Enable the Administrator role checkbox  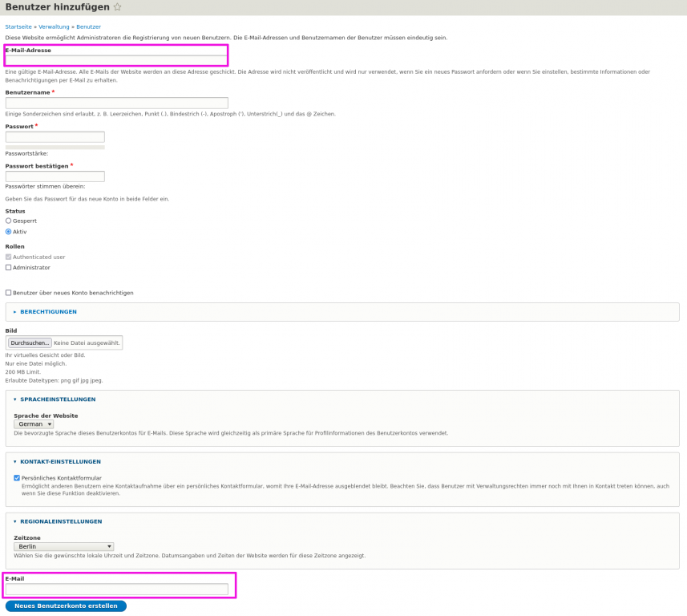[x=9, y=267]
